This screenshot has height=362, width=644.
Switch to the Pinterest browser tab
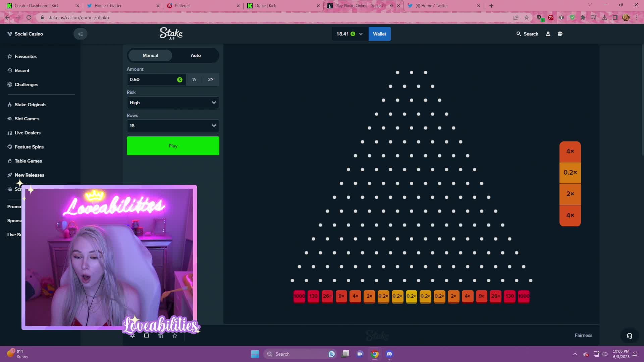click(x=182, y=6)
